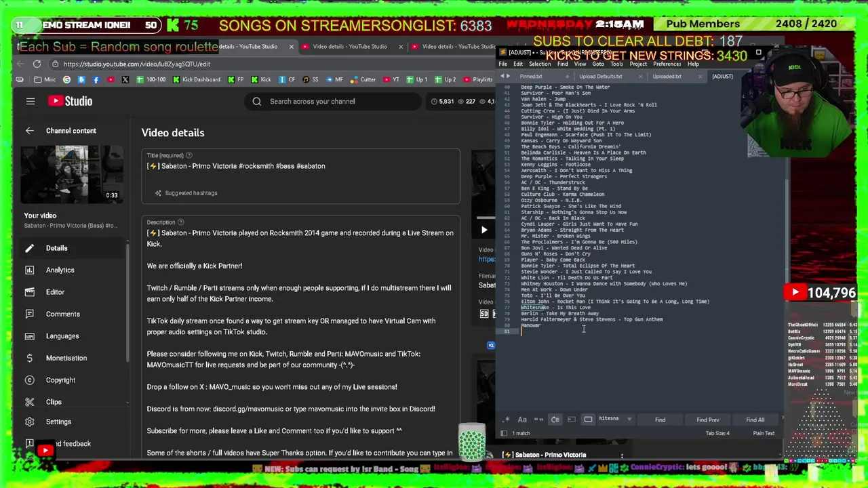Show help for the Description field
Image resolution: width=868 pixels, height=488 pixels.
(x=182, y=222)
